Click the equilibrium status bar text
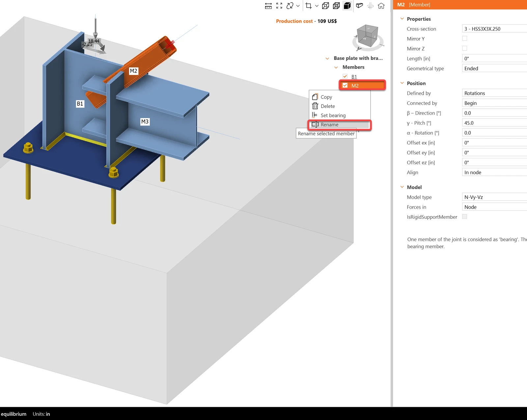Screen dimensions: 527x420 coord(14,414)
